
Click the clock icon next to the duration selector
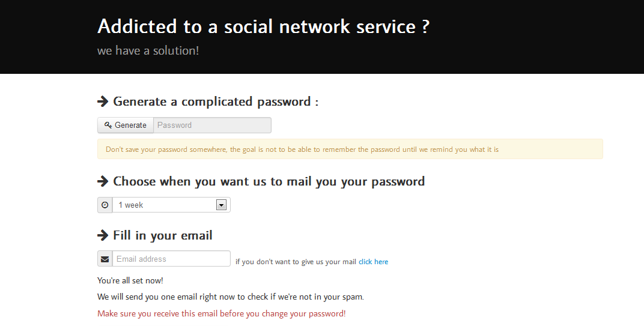[105, 205]
